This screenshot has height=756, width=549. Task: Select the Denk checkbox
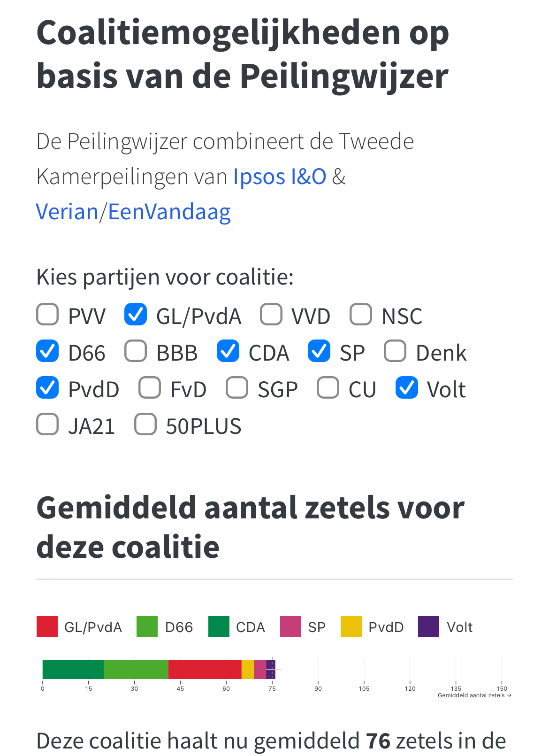[x=395, y=351]
